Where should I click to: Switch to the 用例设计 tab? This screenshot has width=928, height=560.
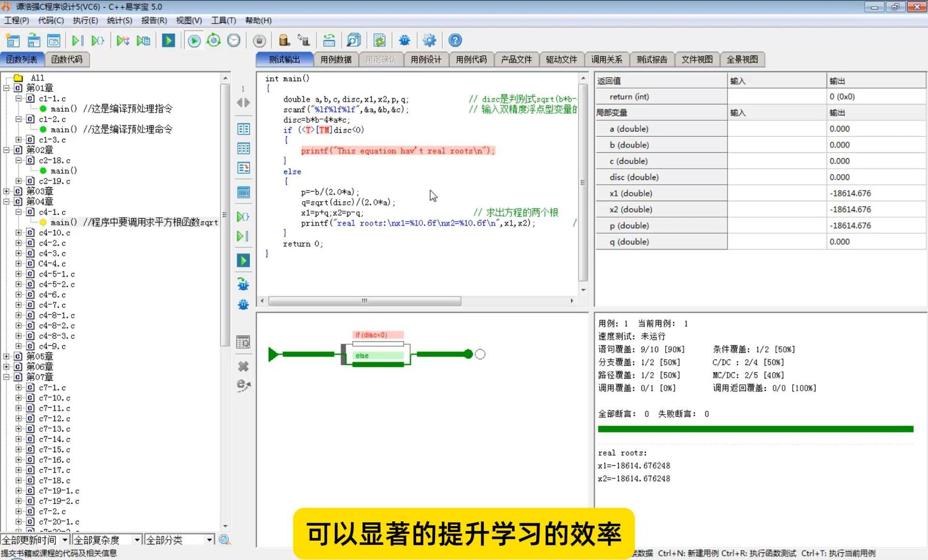pos(426,59)
